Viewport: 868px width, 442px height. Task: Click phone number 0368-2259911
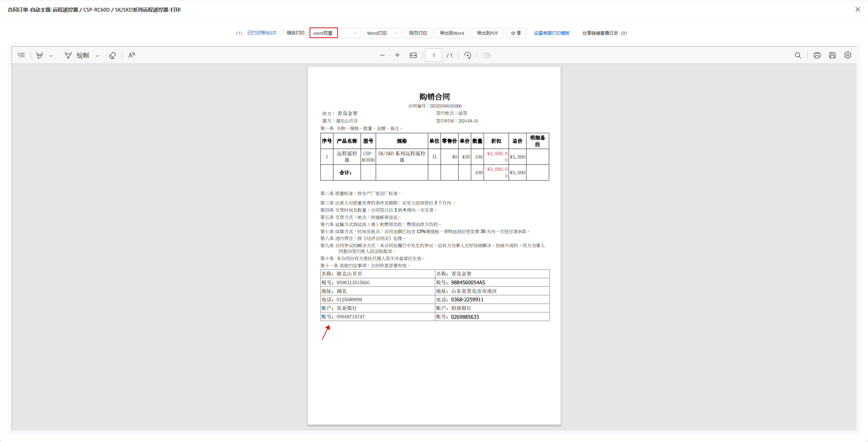(x=467, y=300)
